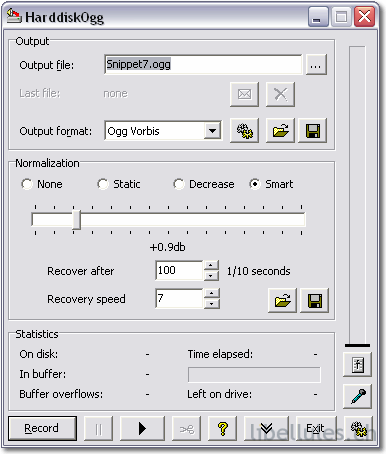The height and width of the screenshot is (454, 386).
Task: Load normalization preset folder icon
Action: click(x=282, y=301)
